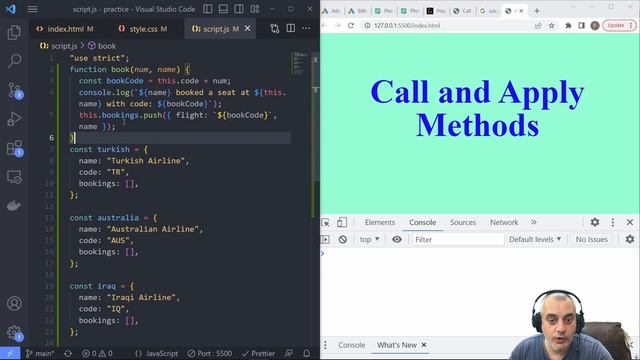The height and width of the screenshot is (360, 640).
Task: Toggle the secondary side bar layout icon
Action: click(239, 9)
